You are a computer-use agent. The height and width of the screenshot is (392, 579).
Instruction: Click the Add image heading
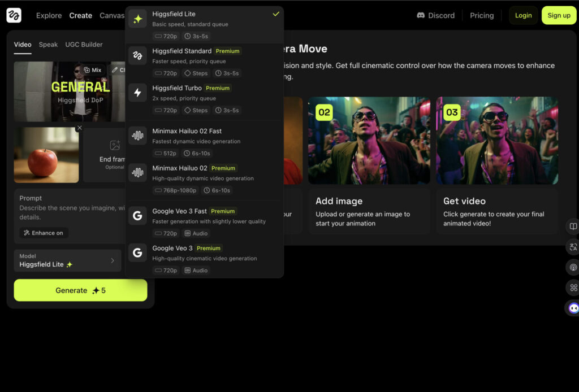pyautogui.click(x=339, y=201)
